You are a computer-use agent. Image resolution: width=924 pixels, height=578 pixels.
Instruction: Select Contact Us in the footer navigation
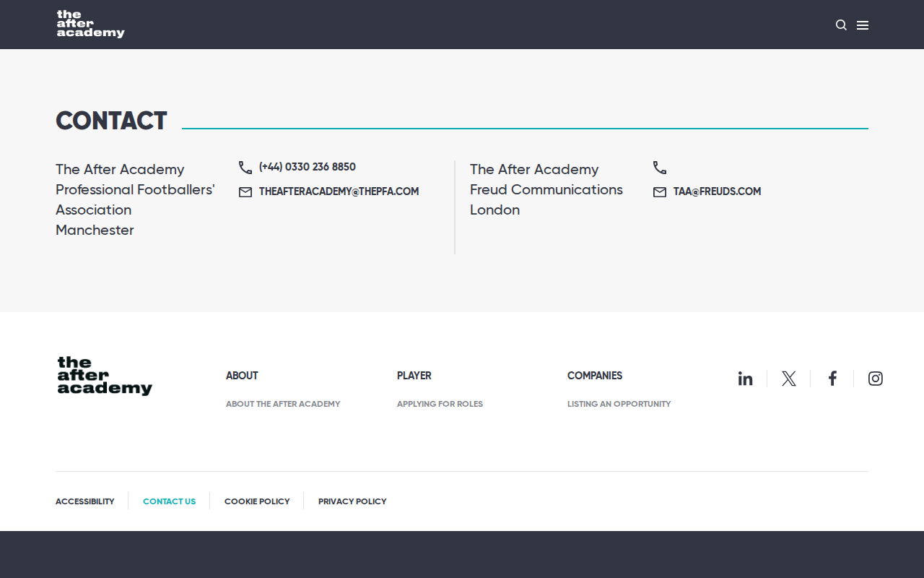click(169, 501)
